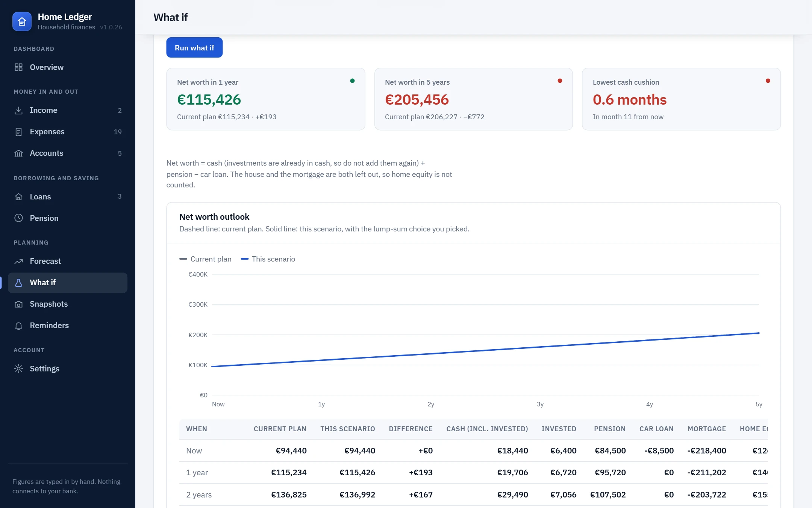Image resolution: width=812 pixels, height=508 pixels.
Task: Select the What if menu item
Action: click(68, 283)
